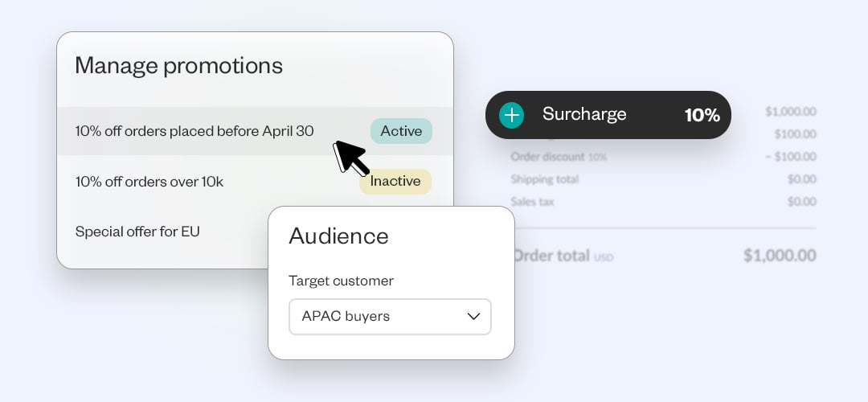Click the 'Order total USD' label
Screen dimensions: 868x402
(563, 256)
